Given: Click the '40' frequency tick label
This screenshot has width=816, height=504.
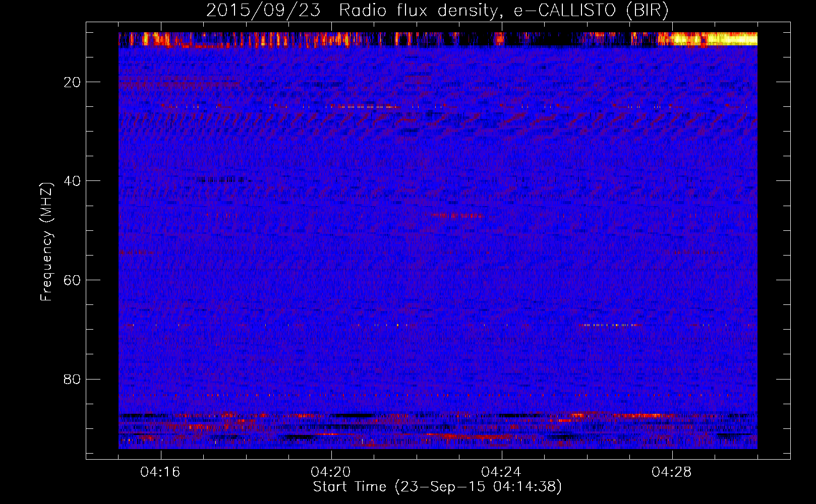Looking at the screenshot, I should [73, 181].
